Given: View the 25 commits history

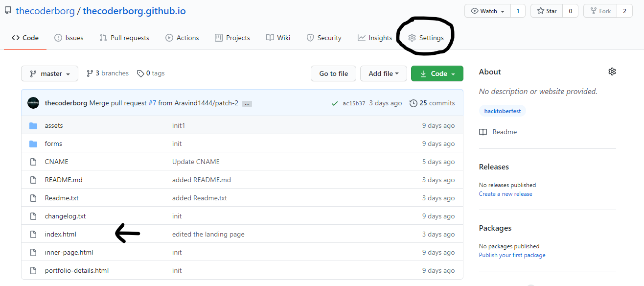Looking at the screenshot, I should tap(432, 103).
